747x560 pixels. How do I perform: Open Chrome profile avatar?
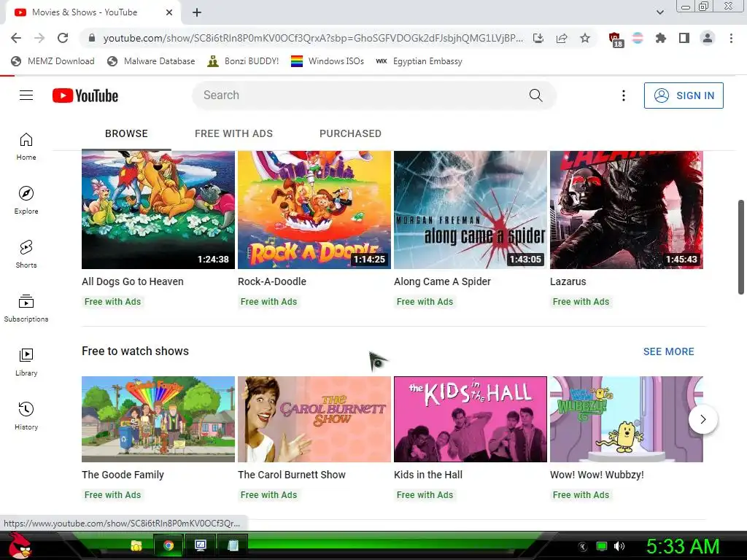[708, 38]
